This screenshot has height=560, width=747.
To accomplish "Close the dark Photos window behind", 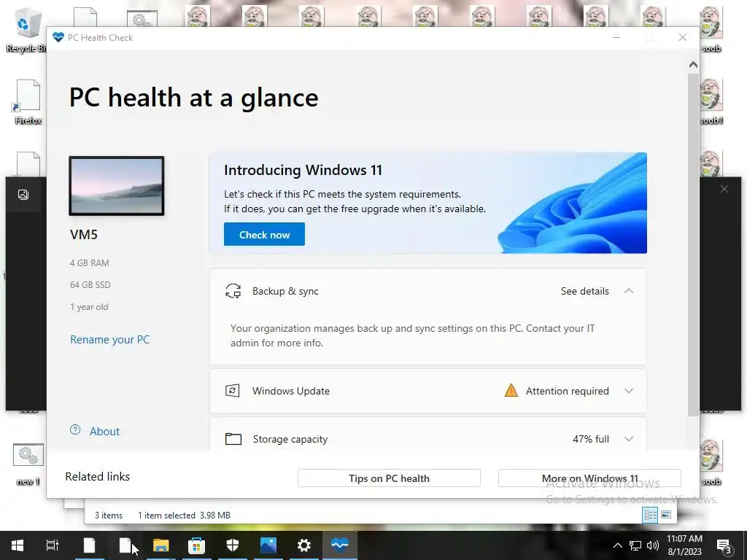I will pos(724,189).
